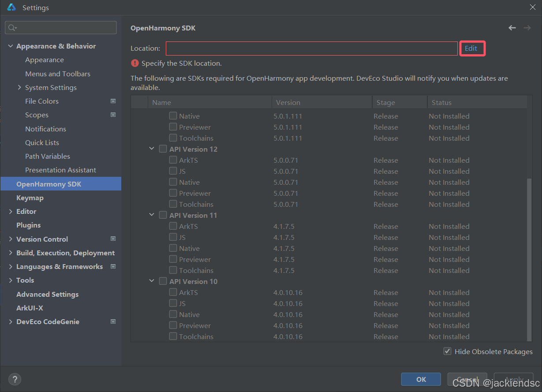Check Native 4.0.10.16 checkbox
The image size is (542, 392).
coord(173,314)
